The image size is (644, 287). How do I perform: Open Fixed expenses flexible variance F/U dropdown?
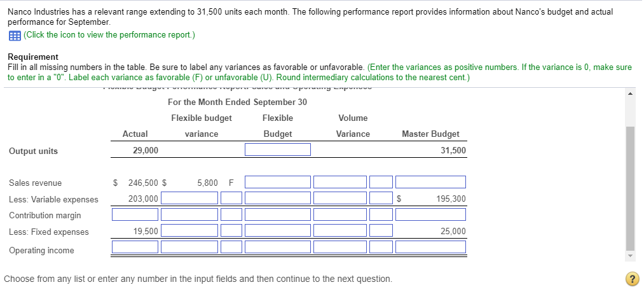coord(231,230)
